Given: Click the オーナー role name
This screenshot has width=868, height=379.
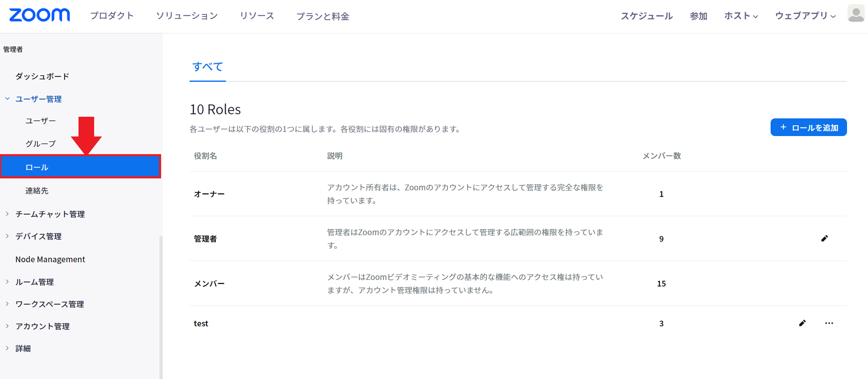Looking at the screenshot, I should [x=209, y=194].
